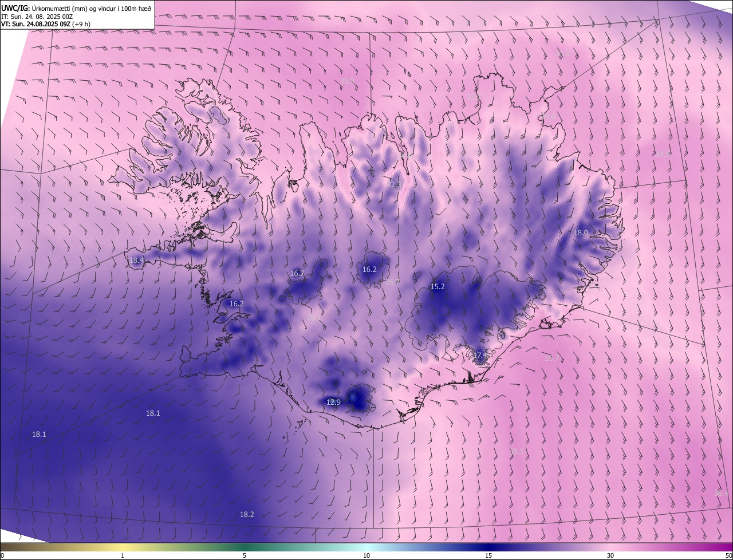Screen dimensions: 733x560
Task: Click the 15.2 value on the large glacier
Action: click(x=438, y=287)
